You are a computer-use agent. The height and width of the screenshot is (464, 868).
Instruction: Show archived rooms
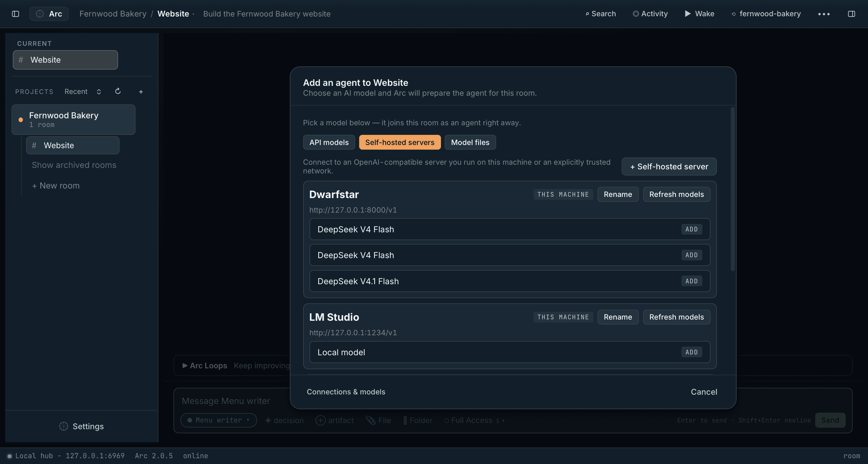(74, 165)
